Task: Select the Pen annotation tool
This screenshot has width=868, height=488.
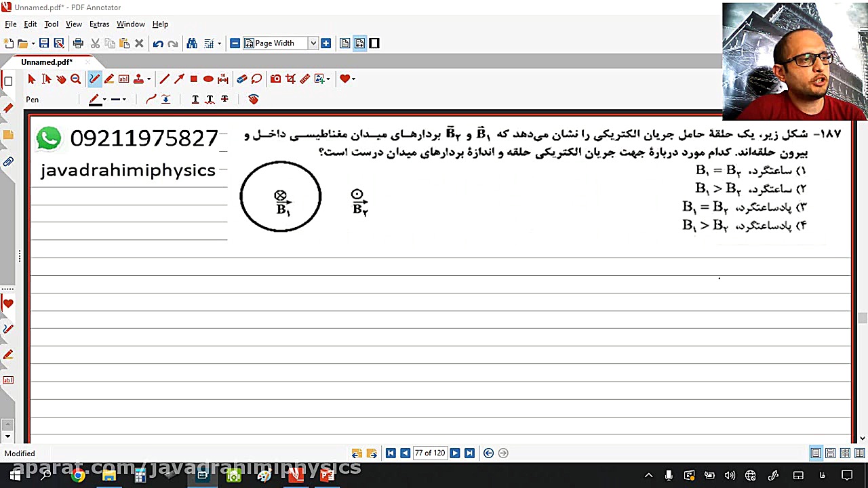Action: (94, 79)
